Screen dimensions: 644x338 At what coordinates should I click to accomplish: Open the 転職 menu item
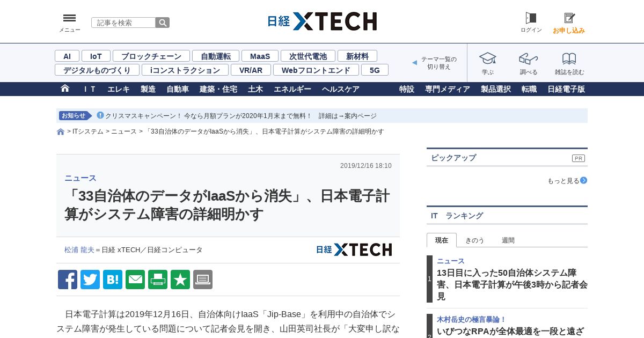coord(529,89)
